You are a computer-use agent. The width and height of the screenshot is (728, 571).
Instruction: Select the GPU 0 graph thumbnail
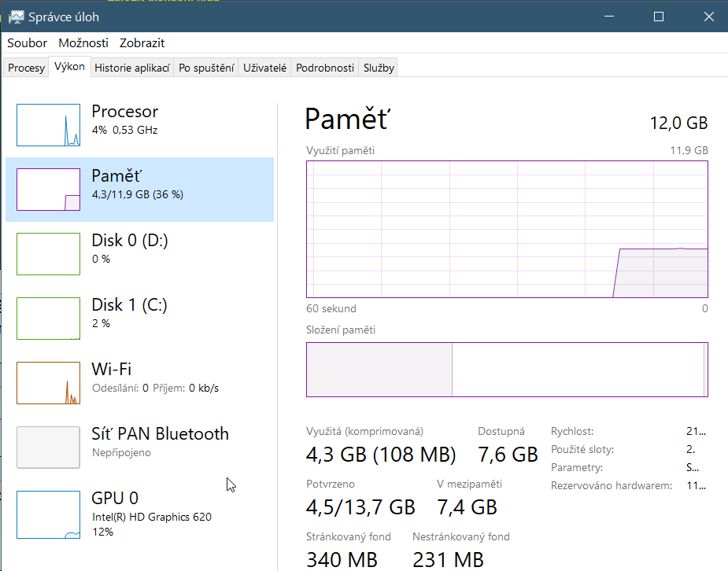click(x=48, y=515)
